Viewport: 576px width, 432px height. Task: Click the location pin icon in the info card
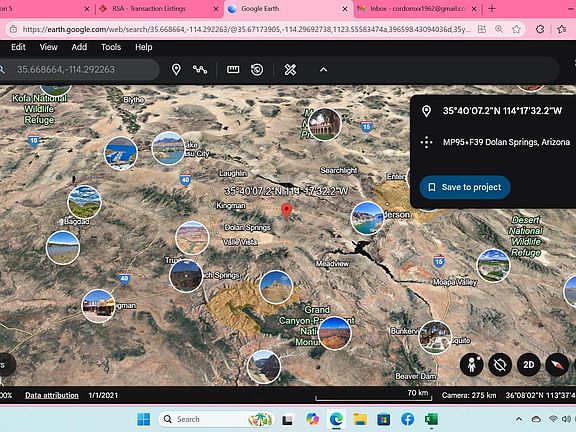(426, 111)
